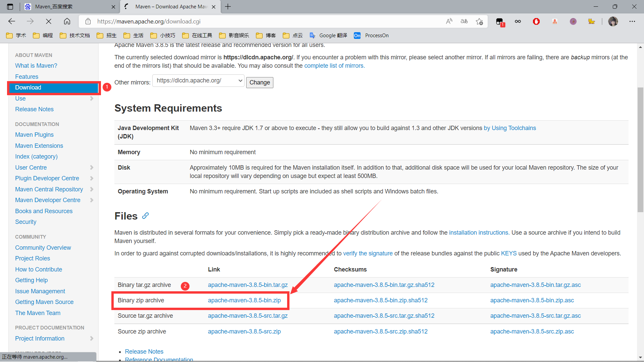The width and height of the screenshot is (644, 362).
Task: Open the Google 翻译 bookmark
Action: 328,36
